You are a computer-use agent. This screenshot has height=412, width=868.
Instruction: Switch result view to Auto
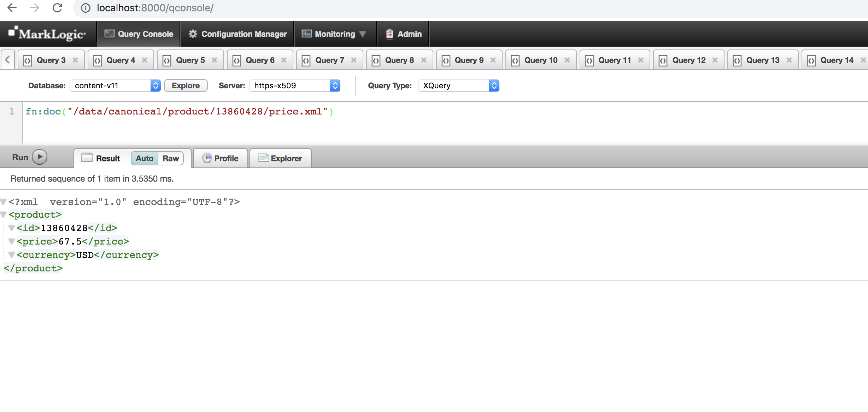145,158
